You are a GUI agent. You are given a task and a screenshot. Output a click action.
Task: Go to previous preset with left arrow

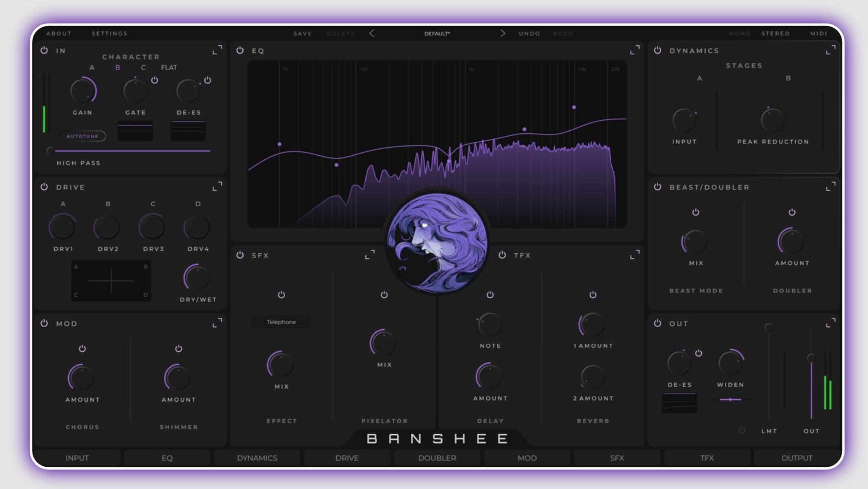(x=372, y=33)
